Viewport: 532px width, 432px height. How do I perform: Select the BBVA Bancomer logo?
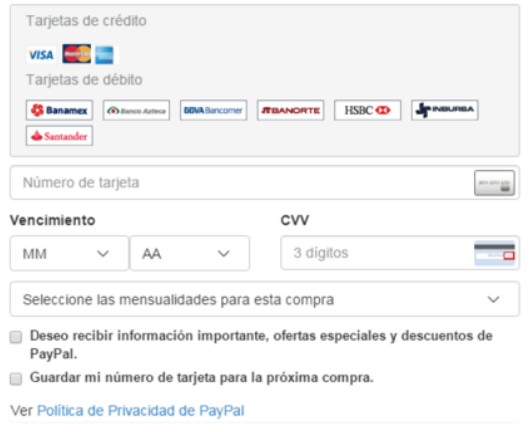213,110
